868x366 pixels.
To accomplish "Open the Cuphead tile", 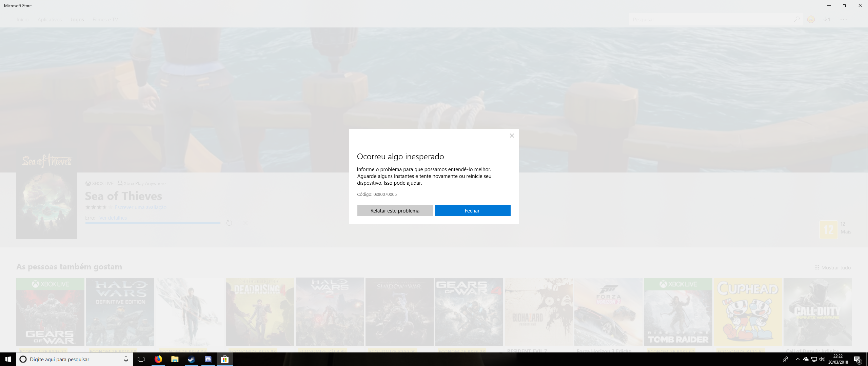I will click(x=748, y=312).
